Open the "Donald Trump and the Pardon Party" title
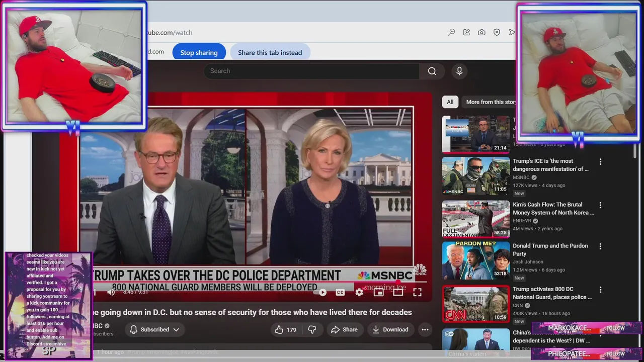 point(550,250)
